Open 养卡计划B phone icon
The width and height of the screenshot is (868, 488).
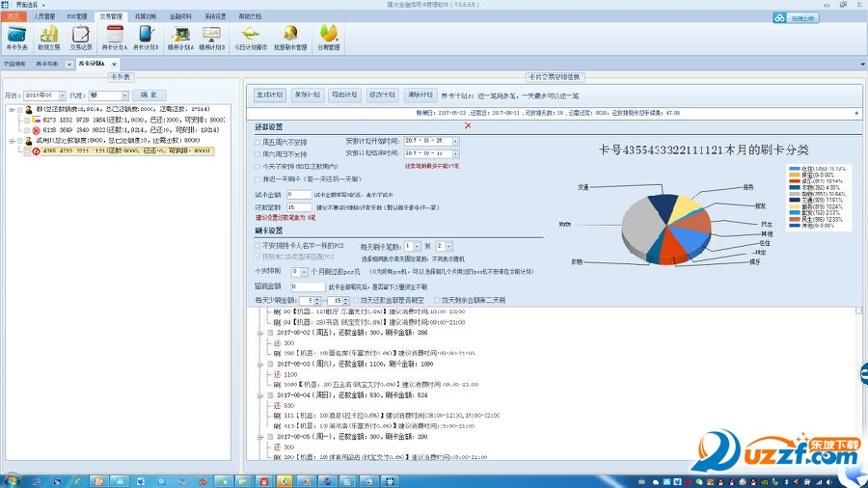point(146,39)
